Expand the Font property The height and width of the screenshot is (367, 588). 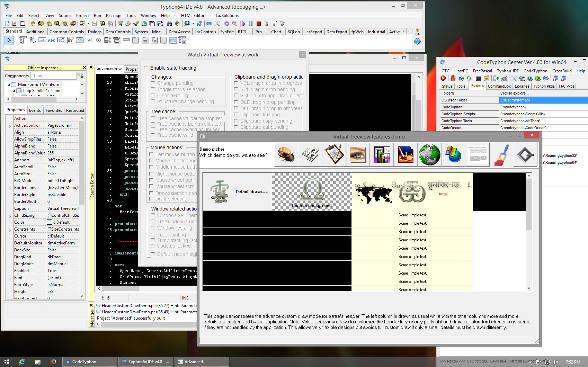tap(10, 279)
